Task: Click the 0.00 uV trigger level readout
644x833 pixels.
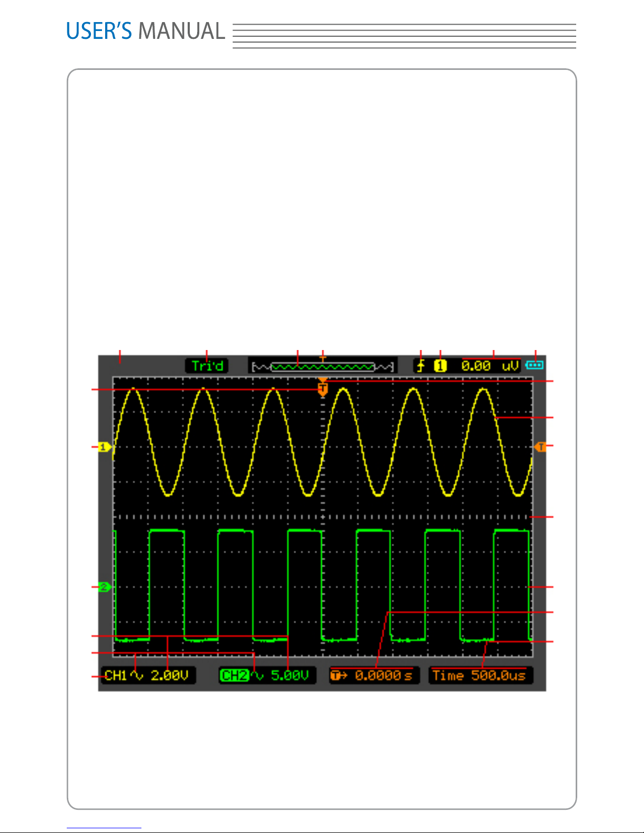Action: click(x=490, y=366)
